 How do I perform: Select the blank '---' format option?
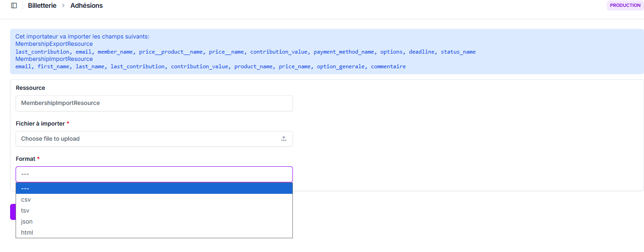(x=154, y=188)
